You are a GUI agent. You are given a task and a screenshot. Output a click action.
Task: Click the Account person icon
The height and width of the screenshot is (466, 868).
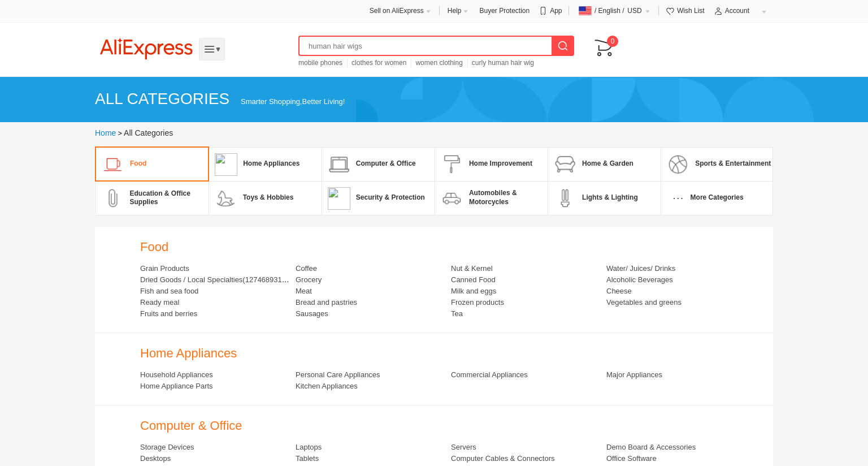tap(718, 11)
